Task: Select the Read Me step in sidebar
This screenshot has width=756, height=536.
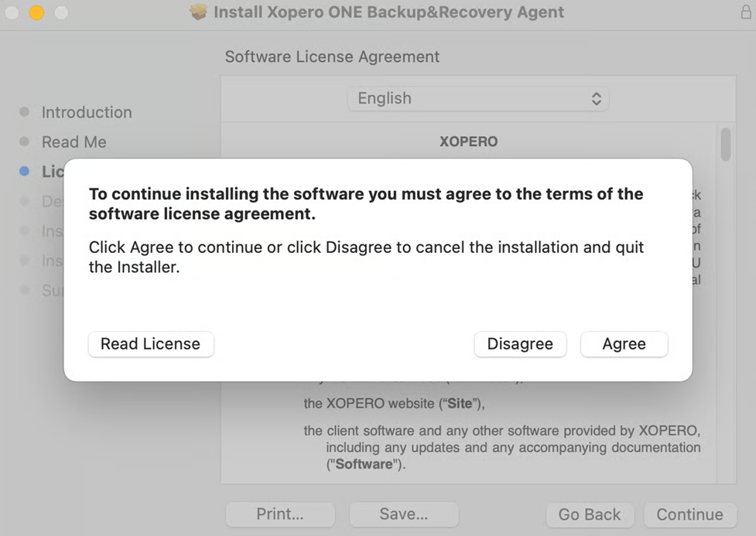Action: [74, 142]
